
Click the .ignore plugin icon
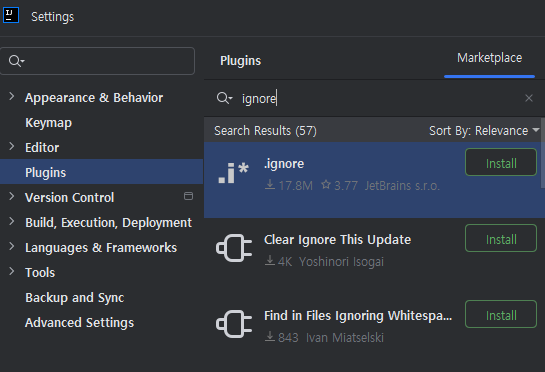pyautogui.click(x=234, y=173)
